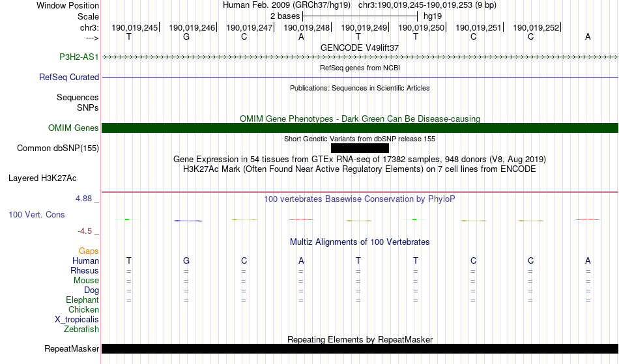
Task: Click the Rhesus alignment row label
Action: pos(85,271)
